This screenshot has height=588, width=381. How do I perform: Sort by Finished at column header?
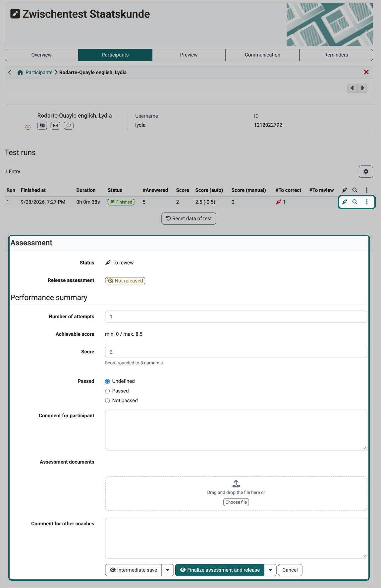click(33, 190)
